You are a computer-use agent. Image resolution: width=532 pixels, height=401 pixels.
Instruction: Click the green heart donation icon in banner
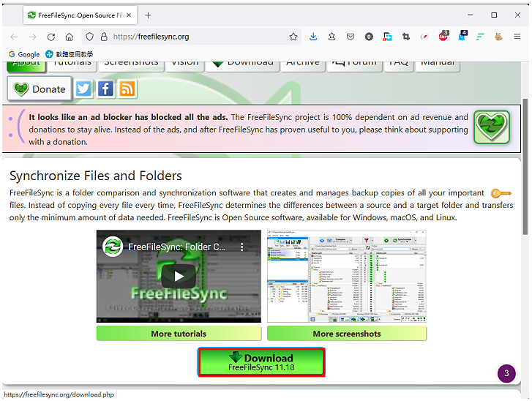(x=491, y=127)
